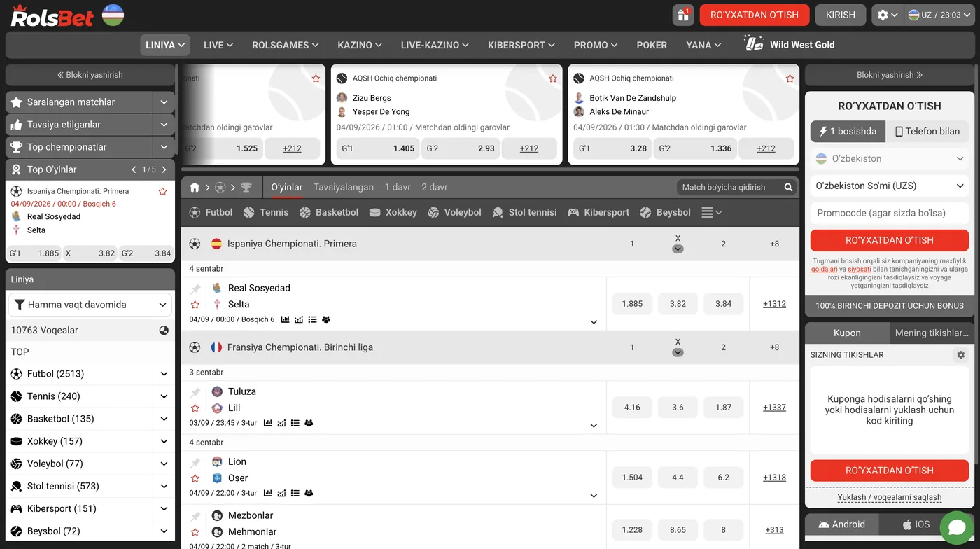Screen dimensions: 980x549
Task: Expand Saralangan matchlar section
Action: pos(163,102)
